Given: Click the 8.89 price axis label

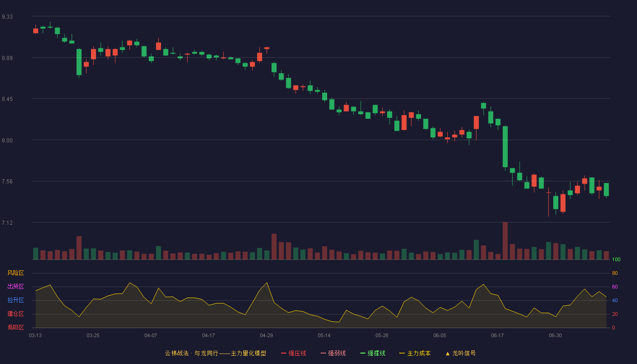Looking at the screenshot, I should [7, 58].
